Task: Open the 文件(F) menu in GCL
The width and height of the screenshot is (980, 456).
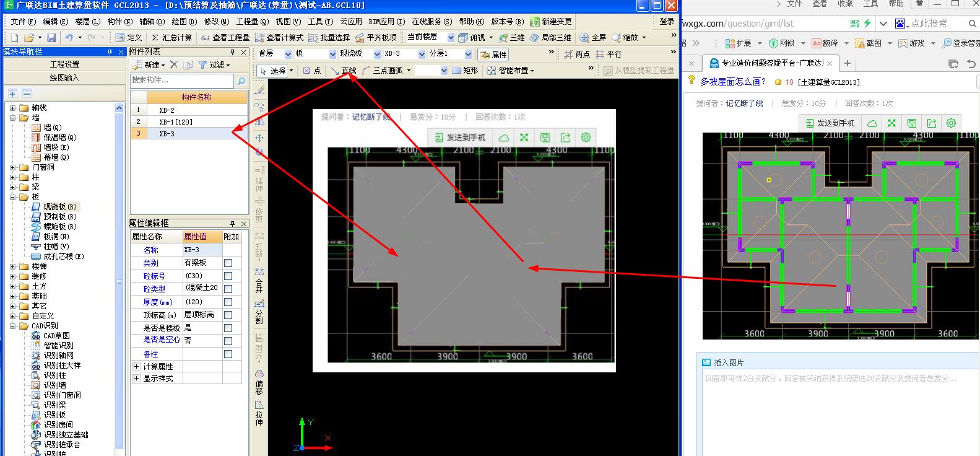Action: coord(23,22)
